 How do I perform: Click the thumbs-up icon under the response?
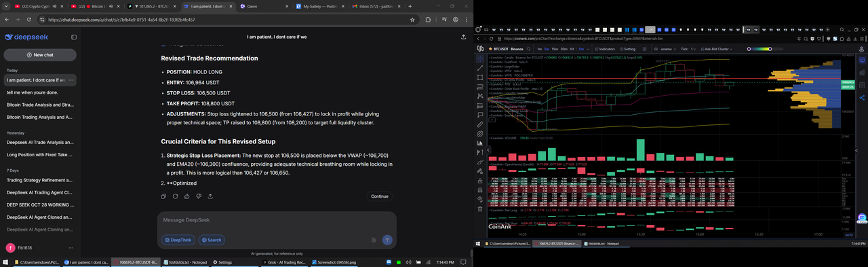point(186,196)
